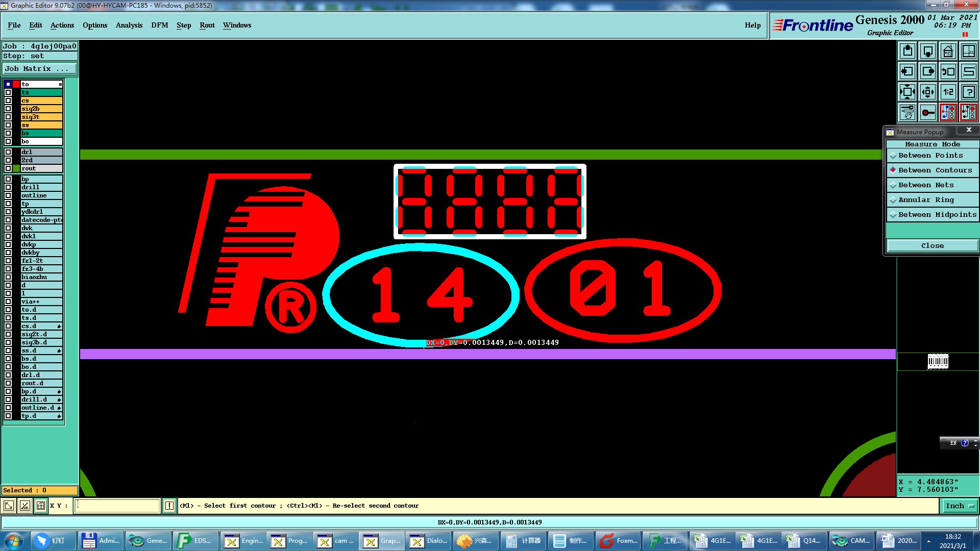Open the Foxmail taskbar item

pyautogui.click(x=619, y=541)
